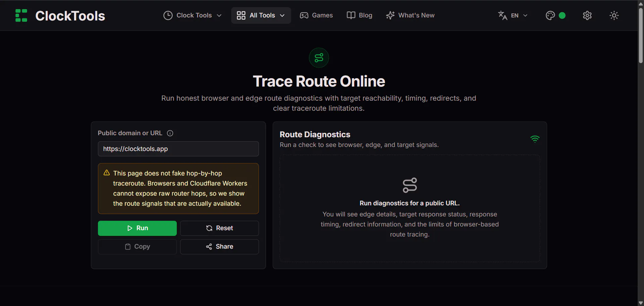
Task: Click the Trace Route Online heading
Action: [x=319, y=81]
